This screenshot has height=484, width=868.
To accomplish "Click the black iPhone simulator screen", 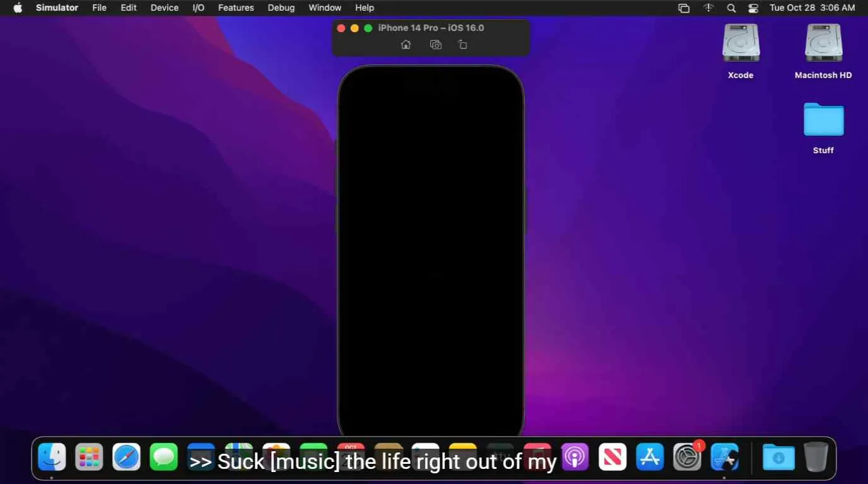I will pos(431,251).
